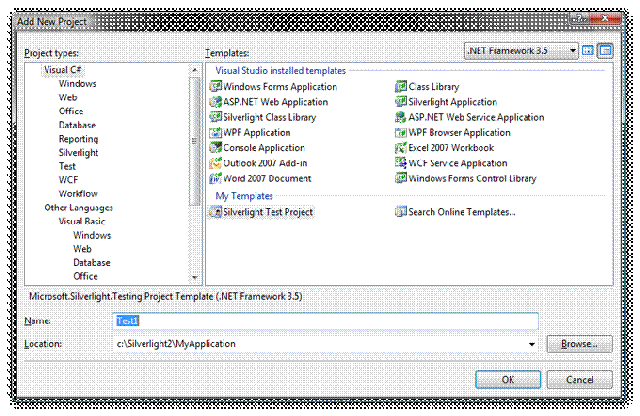Select the ASP.NET Web Application template icon
Image resolution: width=640 pixels, height=416 pixels.
215,102
